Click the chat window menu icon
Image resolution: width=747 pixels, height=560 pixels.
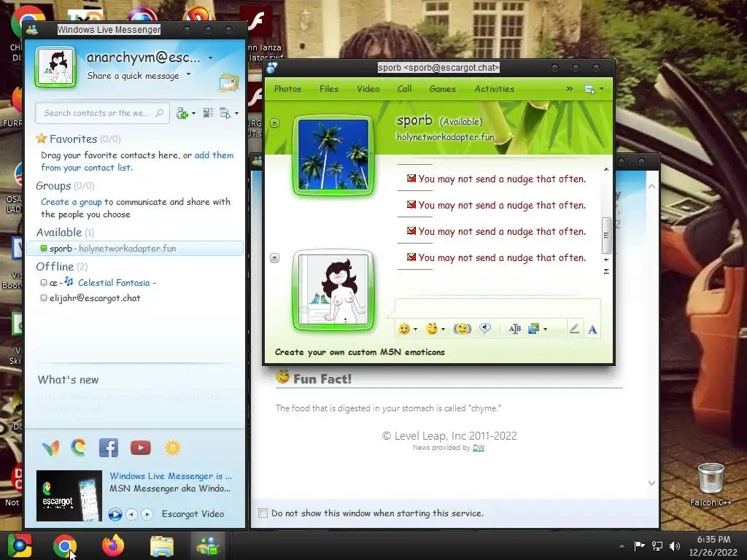coord(589,89)
